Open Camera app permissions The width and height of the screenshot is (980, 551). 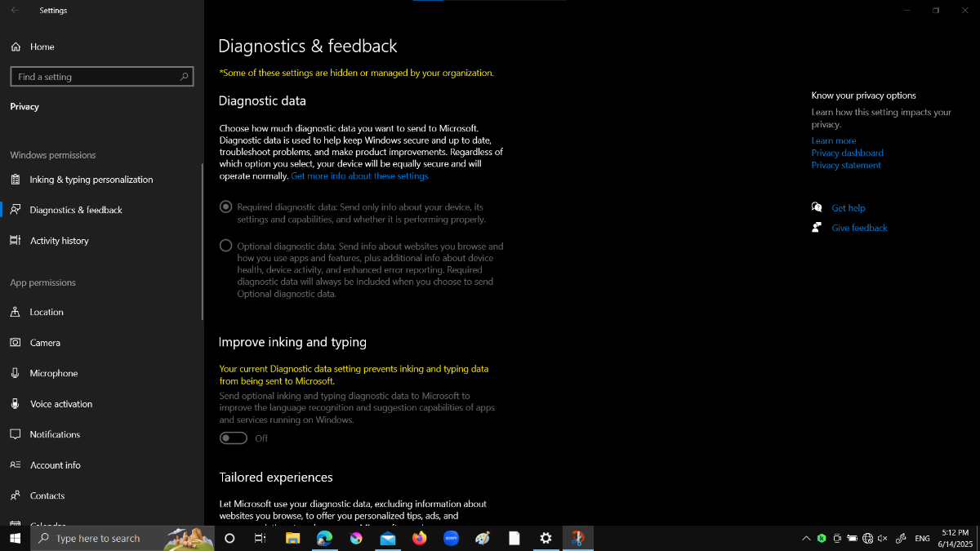click(x=45, y=343)
